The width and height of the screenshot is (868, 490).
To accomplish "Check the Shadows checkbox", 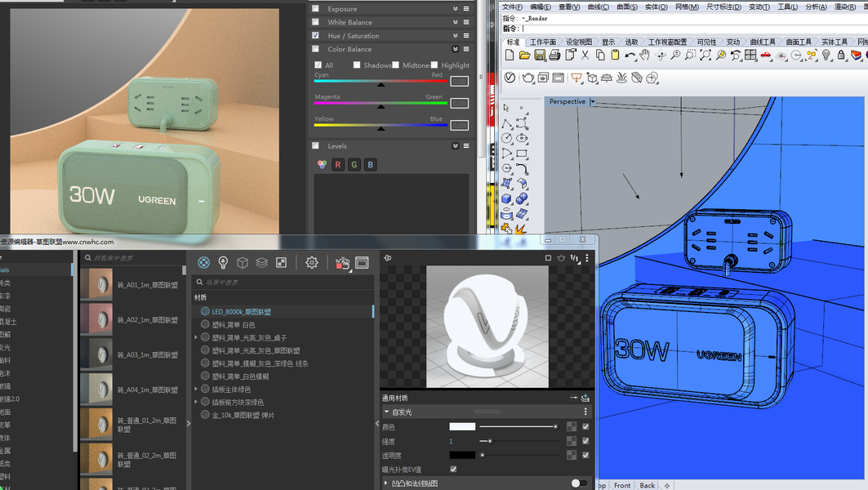I will [x=357, y=65].
